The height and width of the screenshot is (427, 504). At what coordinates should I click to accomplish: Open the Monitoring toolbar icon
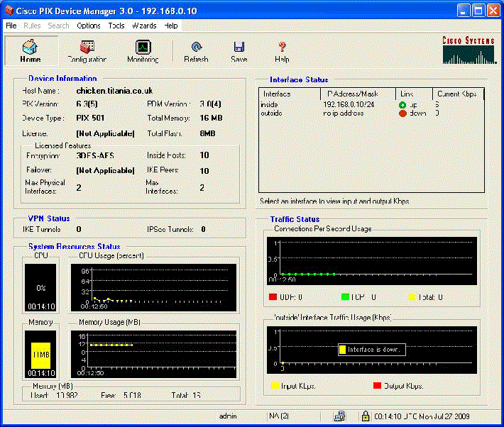143,48
